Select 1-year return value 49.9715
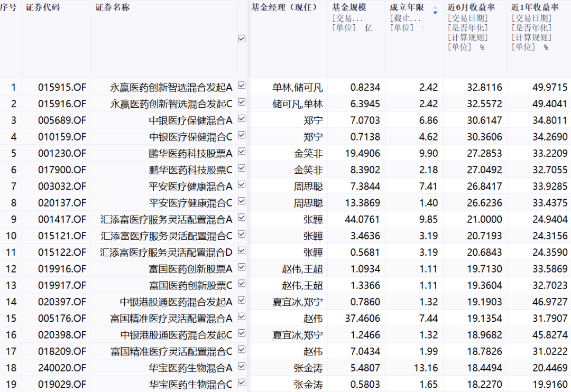 550,87
